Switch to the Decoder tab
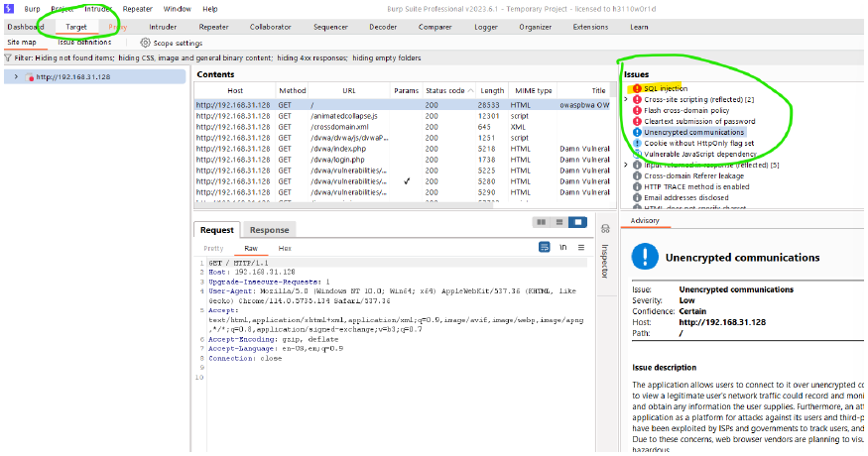 pos(383,27)
